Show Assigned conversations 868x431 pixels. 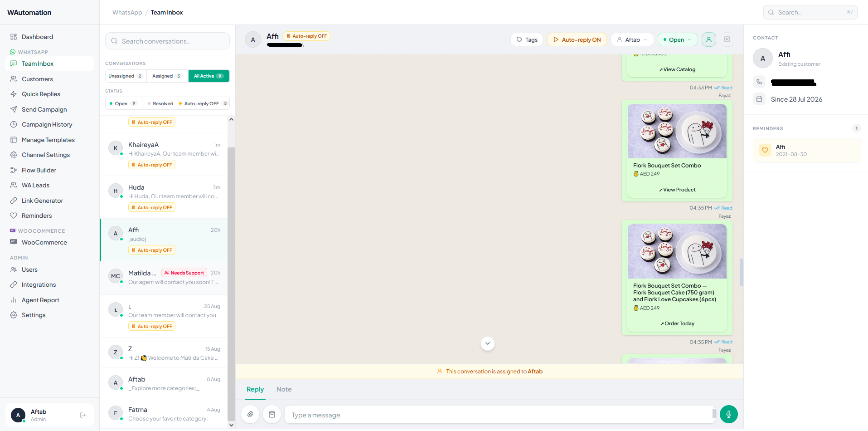pos(167,76)
